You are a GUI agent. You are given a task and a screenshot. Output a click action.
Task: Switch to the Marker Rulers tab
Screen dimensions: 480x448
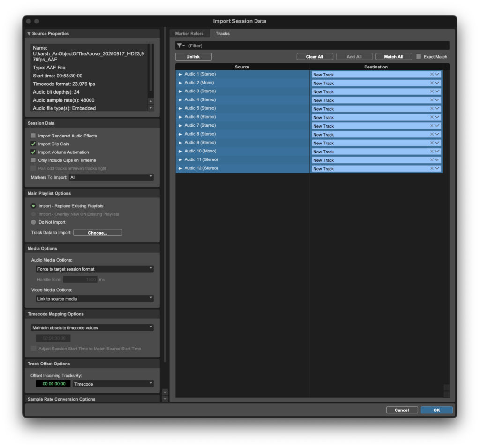(x=189, y=34)
